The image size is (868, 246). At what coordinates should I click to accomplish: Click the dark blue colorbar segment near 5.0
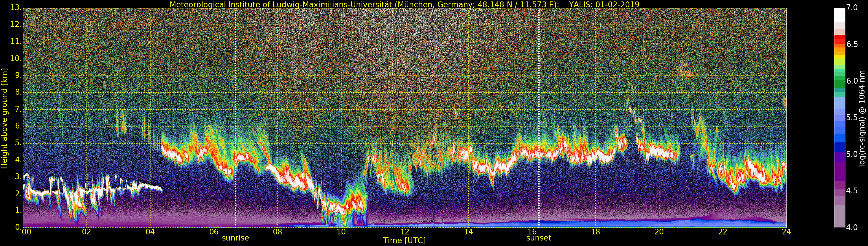click(839, 147)
